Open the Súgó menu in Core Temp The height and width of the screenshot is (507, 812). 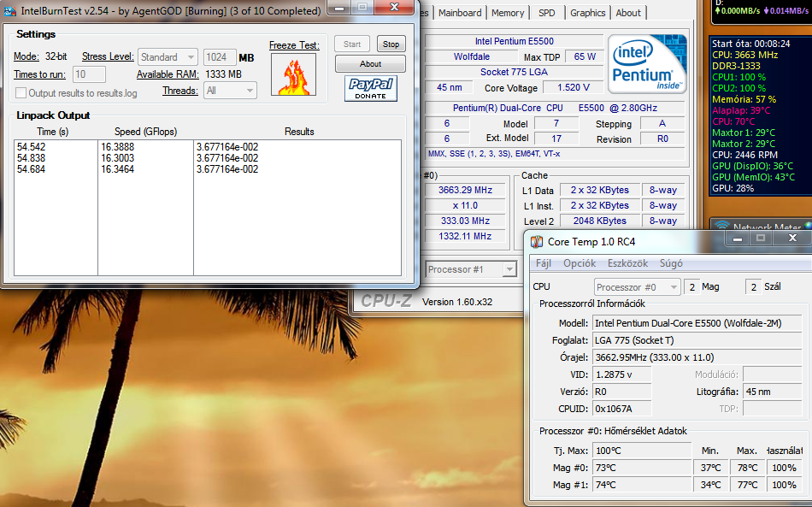671,263
